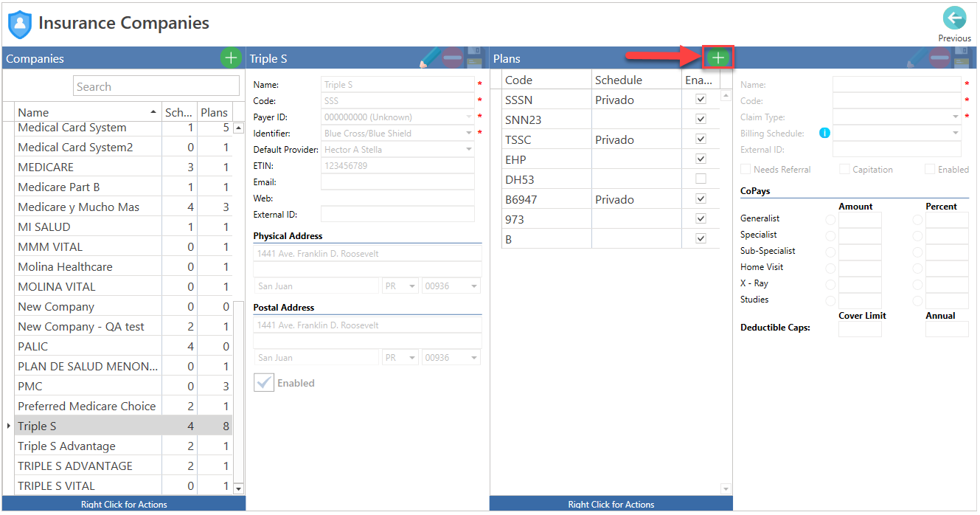Click the Billing Schedule info icon
This screenshot has height=515, width=980.
(x=824, y=134)
